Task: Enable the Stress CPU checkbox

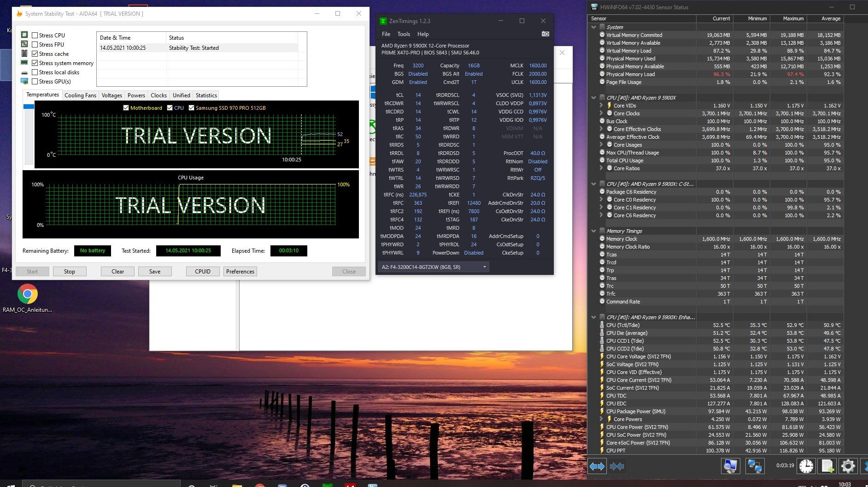Action: [35, 35]
